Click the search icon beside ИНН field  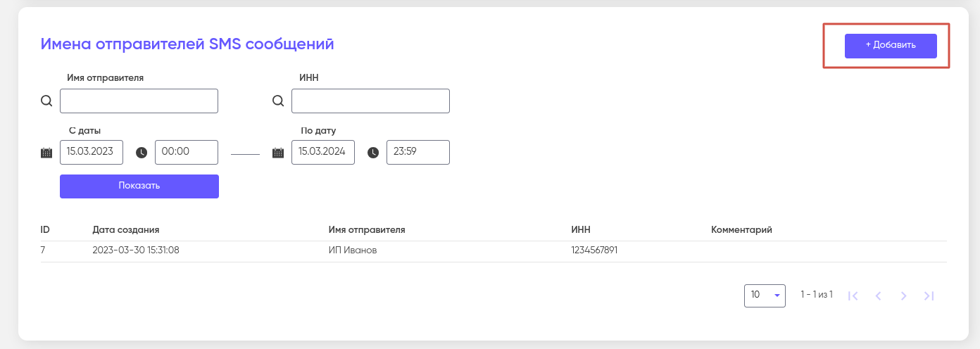(x=278, y=101)
